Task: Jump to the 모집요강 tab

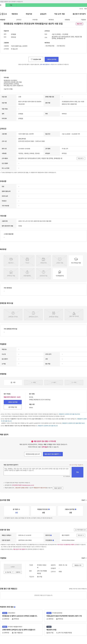Action: pos(3,20)
